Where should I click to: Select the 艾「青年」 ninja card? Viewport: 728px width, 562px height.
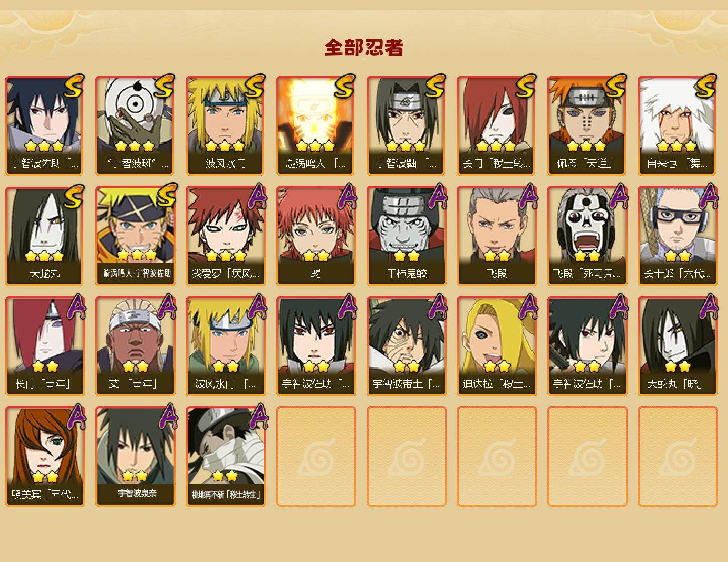[135, 346]
